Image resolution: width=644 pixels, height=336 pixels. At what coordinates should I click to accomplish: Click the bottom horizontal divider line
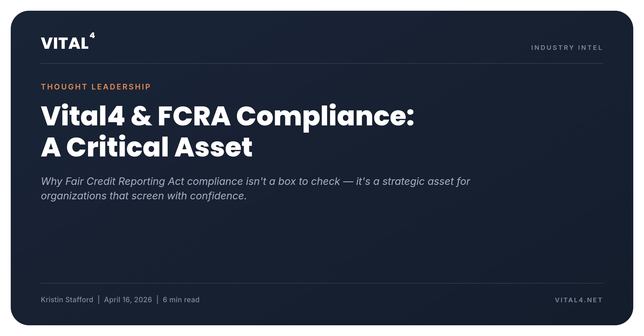(x=322, y=283)
